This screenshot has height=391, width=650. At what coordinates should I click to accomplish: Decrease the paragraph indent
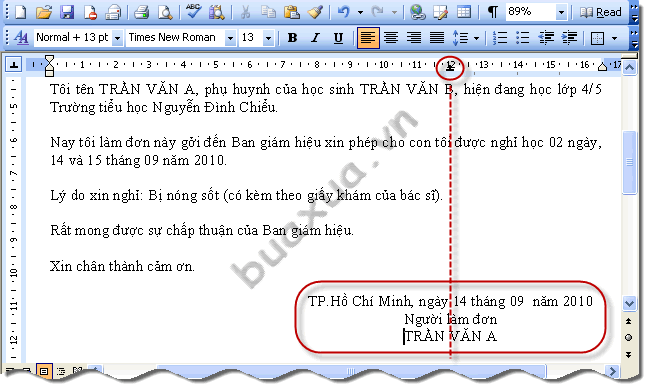pos(546,38)
